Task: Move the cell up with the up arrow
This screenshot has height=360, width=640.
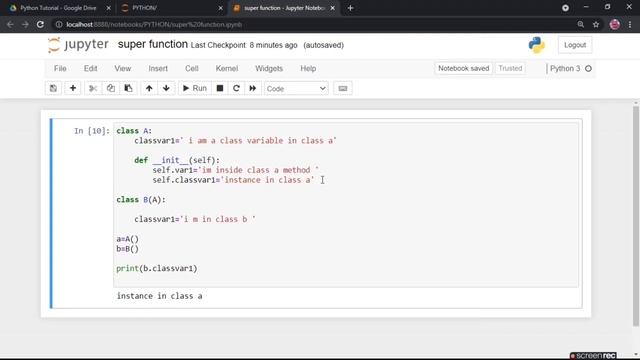Action: coord(149,88)
